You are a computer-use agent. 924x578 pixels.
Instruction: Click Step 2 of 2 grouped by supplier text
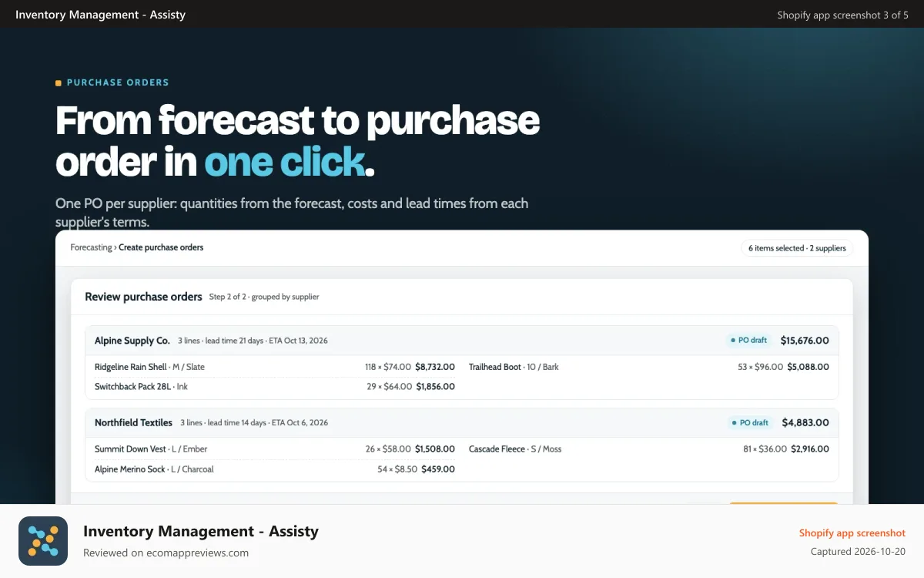(x=264, y=297)
